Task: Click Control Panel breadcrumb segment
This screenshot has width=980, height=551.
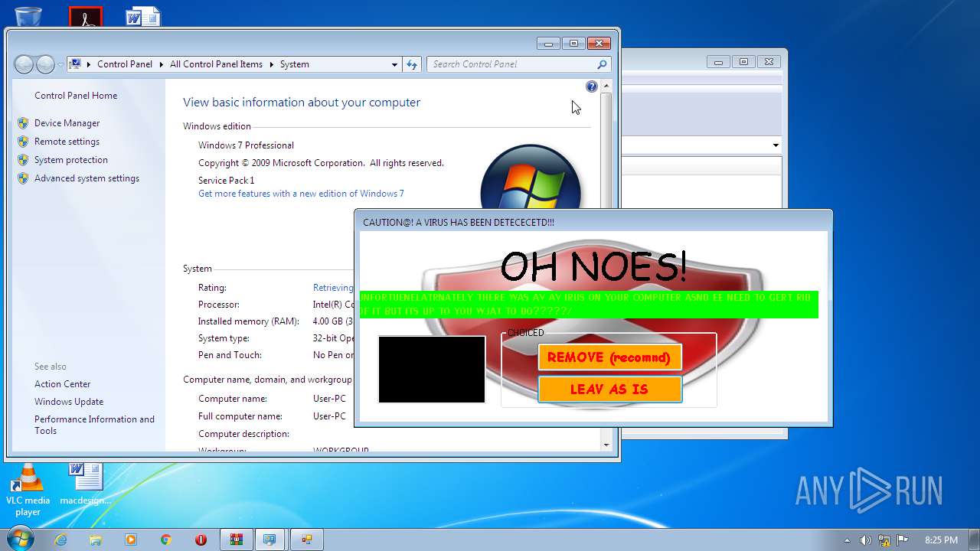Action: point(125,64)
